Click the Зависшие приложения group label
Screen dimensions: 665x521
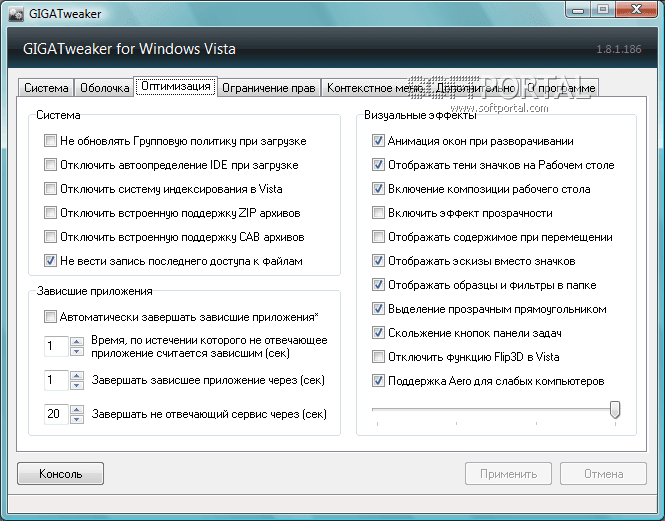pos(95,291)
